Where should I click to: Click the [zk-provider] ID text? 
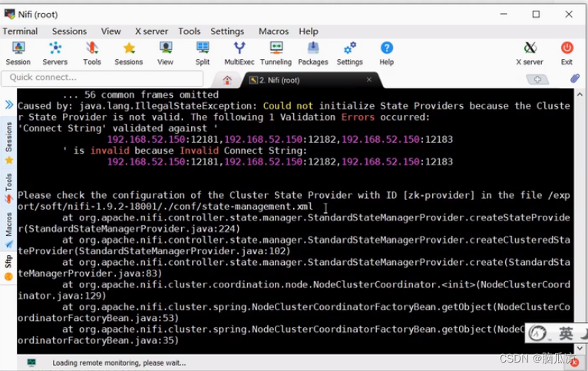(439, 195)
